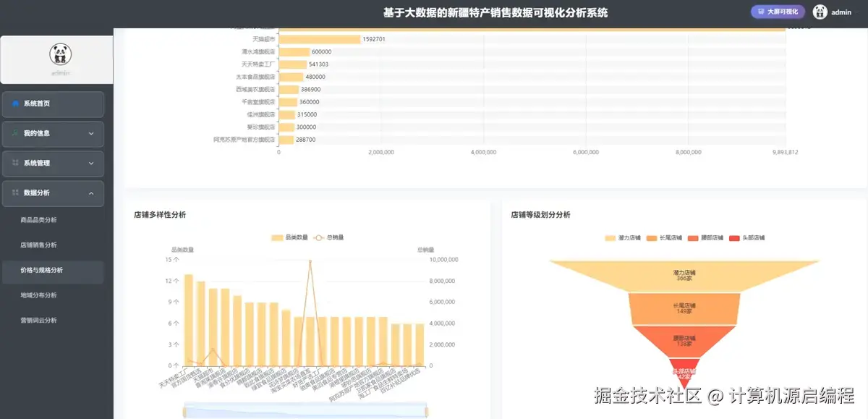Click the 店铺多样性分析 panel title
Image resolution: width=868 pixels, height=419 pixels.
160,215
